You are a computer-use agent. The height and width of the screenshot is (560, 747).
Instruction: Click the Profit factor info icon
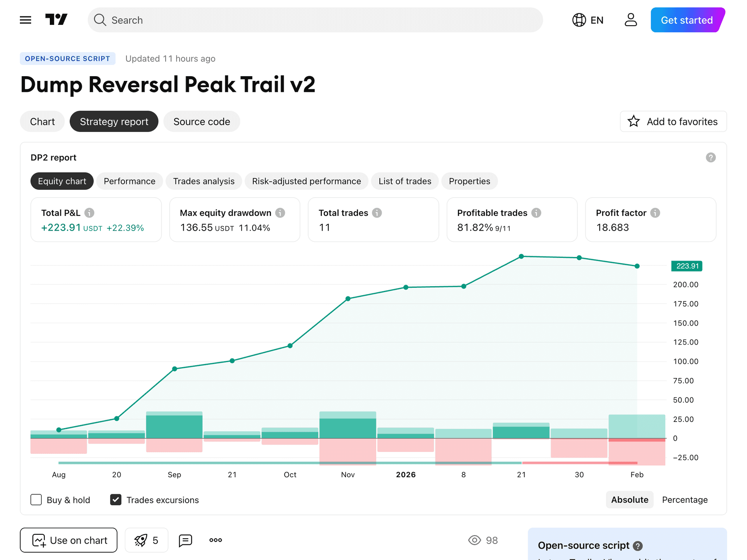coord(655,213)
